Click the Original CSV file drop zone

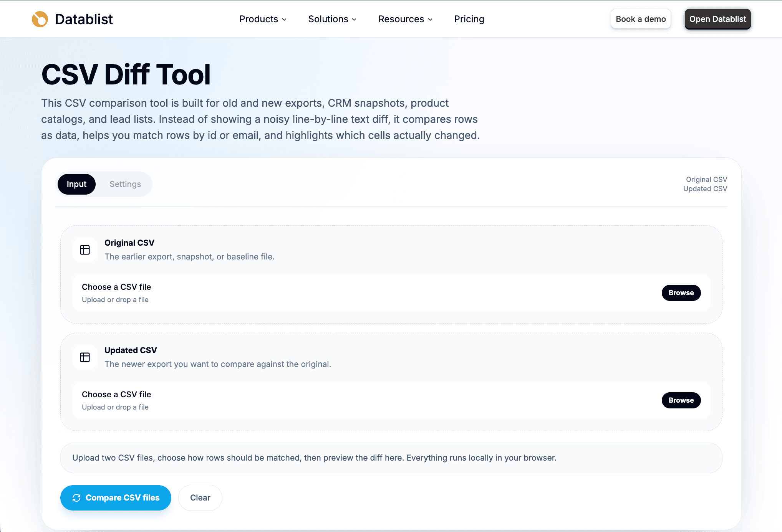tap(391, 293)
